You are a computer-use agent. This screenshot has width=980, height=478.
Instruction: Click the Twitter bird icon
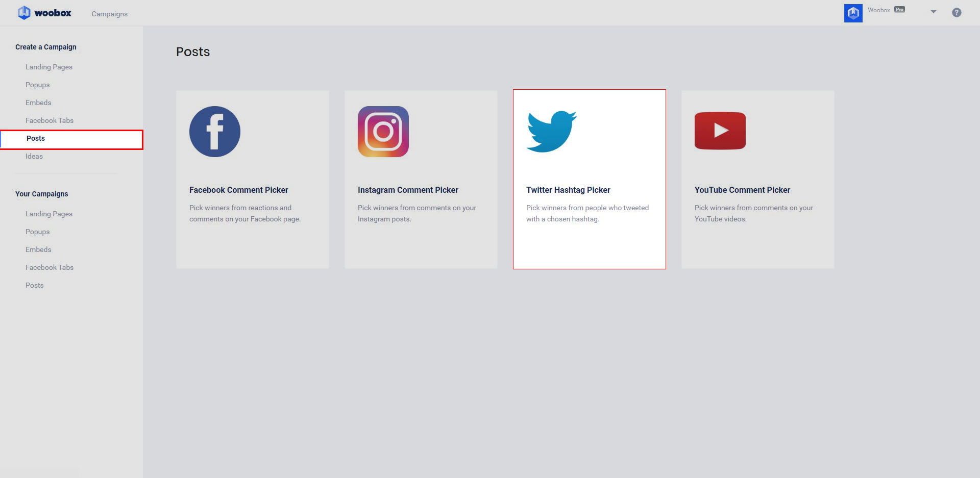pos(551,131)
